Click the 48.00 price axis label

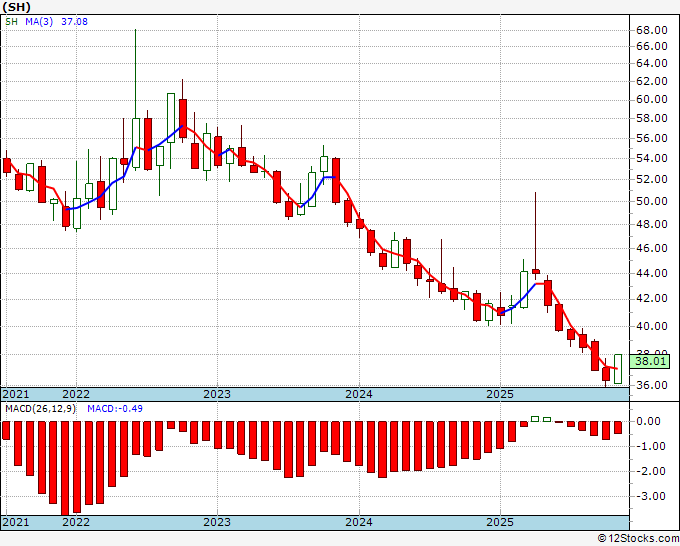651,224
